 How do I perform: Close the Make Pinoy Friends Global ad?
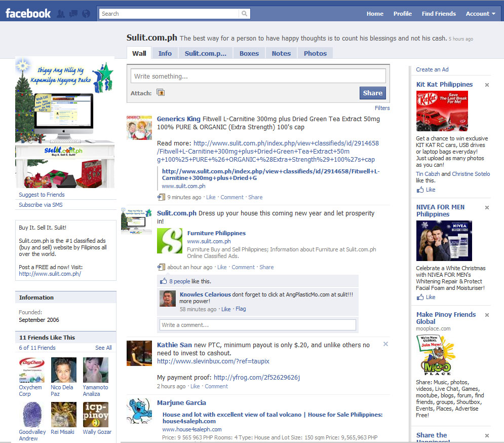487,315
